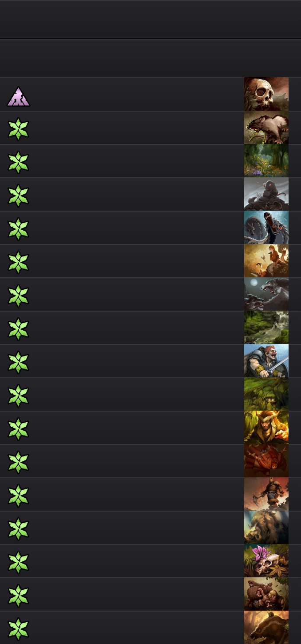This screenshot has height=644, width=301.
Task: Open the fanged brown rat card thumbnail
Action: coord(266,128)
